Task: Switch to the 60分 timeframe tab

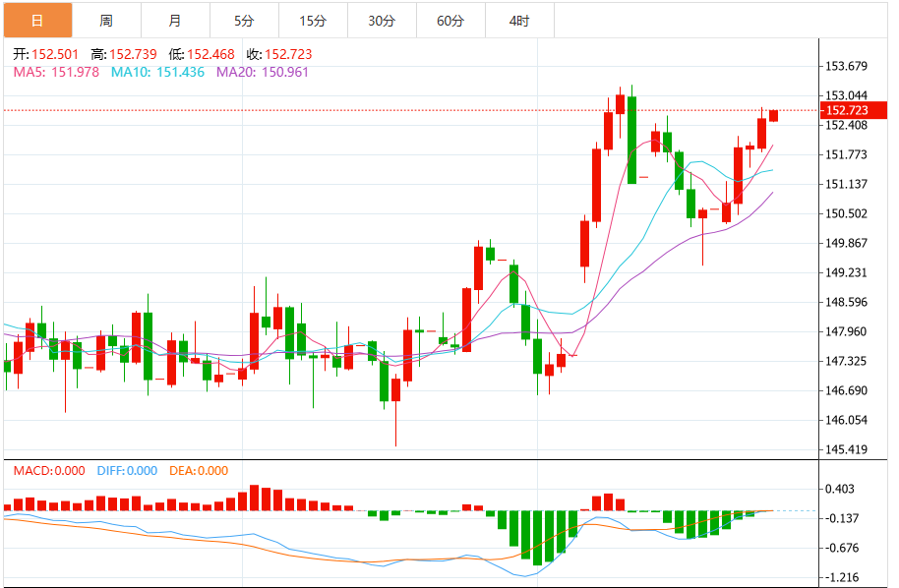Action: point(450,21)
